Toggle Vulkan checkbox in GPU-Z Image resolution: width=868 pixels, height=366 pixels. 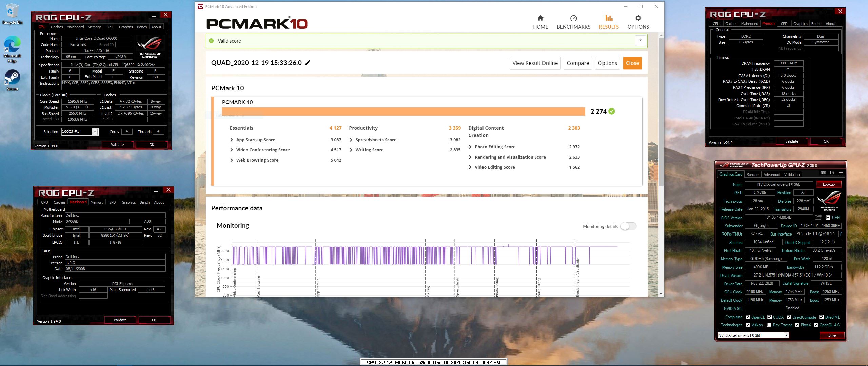(748, 325)
